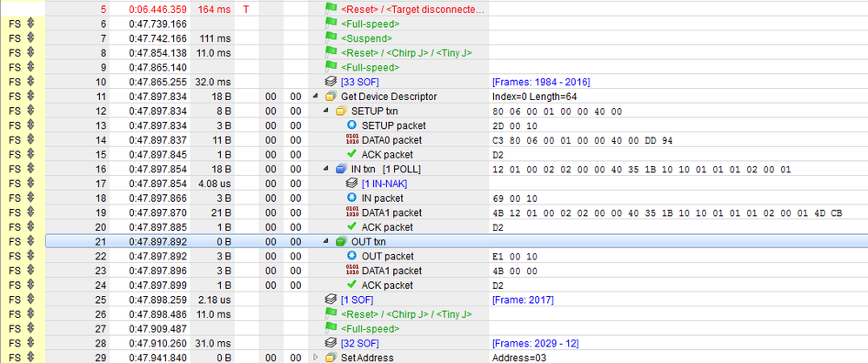
Task: Click the green flag icon beside <Reset> / <Target disconnected>
Action: [x=331, y=9]
